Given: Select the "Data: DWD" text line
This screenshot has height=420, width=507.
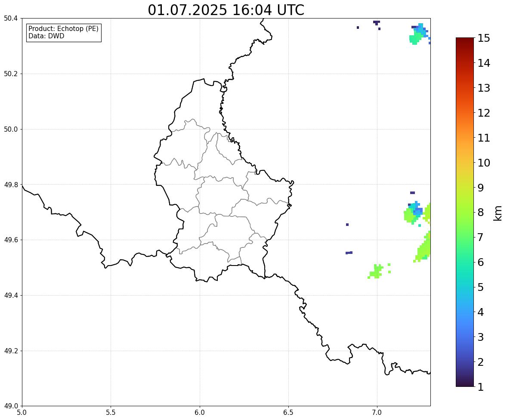Looking at the screenshot, I should pyautogui.click(x=46, y=36).
